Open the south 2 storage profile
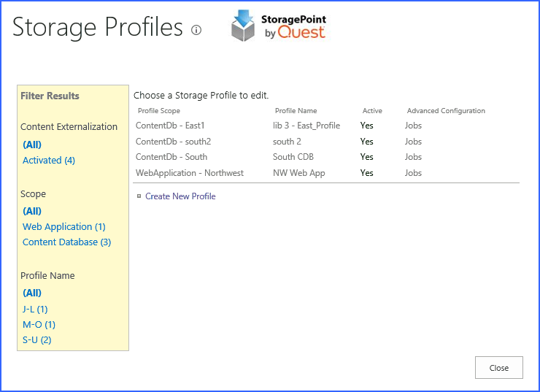Viewport: 540px width, 392px height. pyautogui.click(x=287, y=142)
